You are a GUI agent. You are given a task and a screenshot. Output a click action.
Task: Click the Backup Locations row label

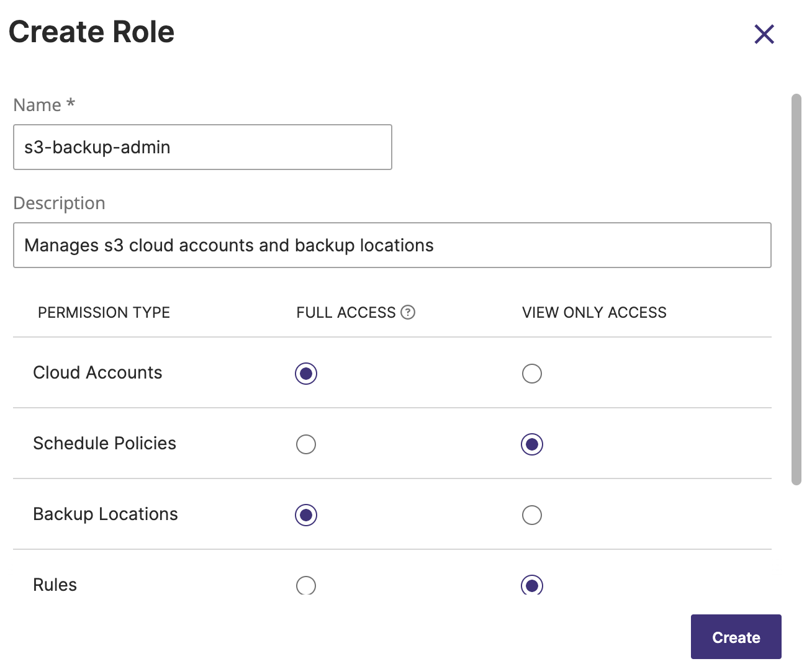[106, 514]
